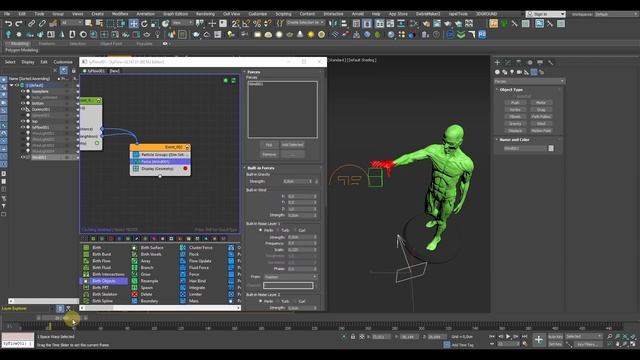The width and height of the screenshot is (640, 360).
Task: Switch to Cameras create category
Action: point(519,72)
